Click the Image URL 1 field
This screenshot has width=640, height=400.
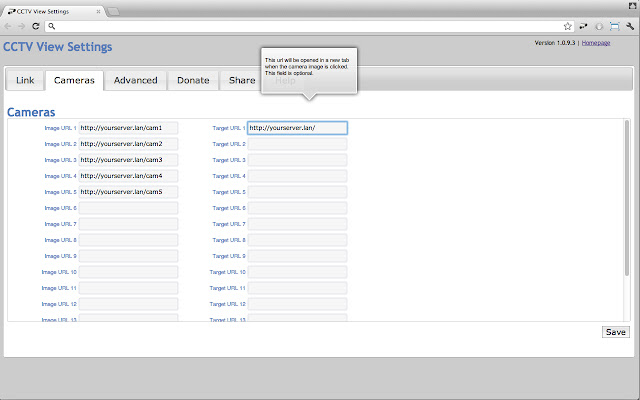tap(128, 128)
